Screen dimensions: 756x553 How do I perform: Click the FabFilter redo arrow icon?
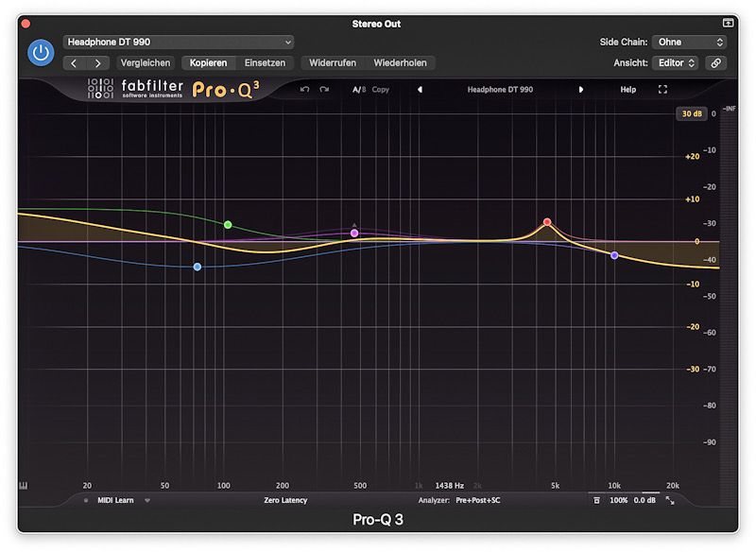click(324, 90)
